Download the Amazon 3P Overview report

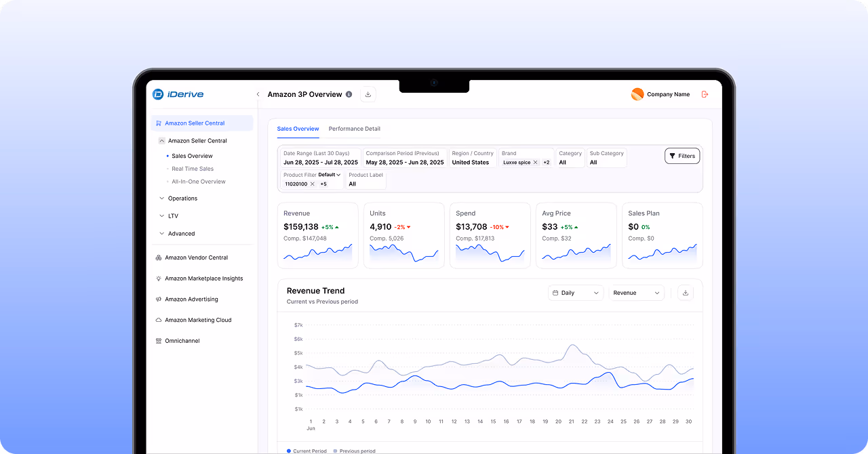(x=368, y=94)
